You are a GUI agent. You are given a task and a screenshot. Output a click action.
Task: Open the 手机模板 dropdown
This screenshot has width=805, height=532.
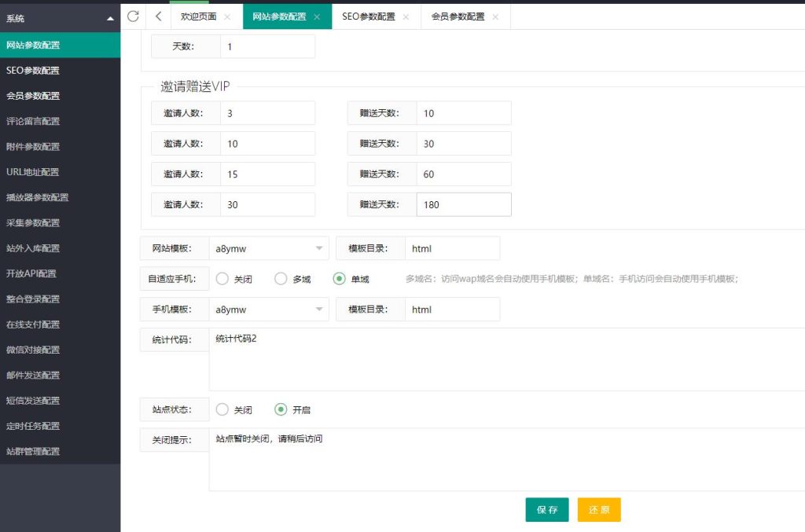point(269,309)
